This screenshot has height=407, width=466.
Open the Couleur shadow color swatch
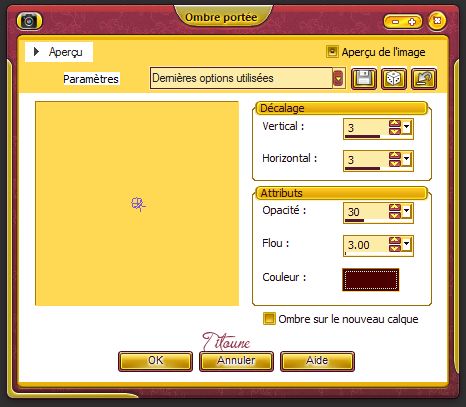(x=370, y=280)
